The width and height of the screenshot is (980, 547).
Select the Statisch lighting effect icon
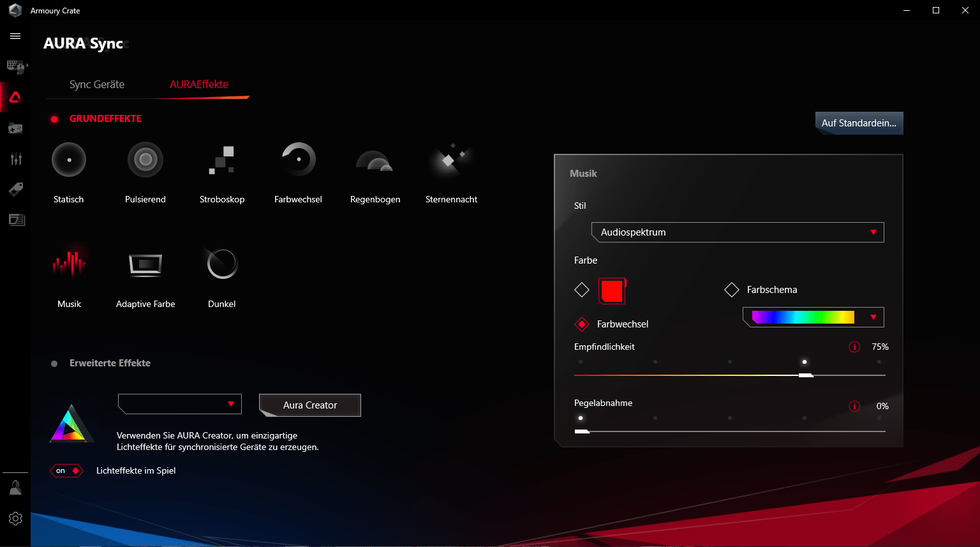69,160
